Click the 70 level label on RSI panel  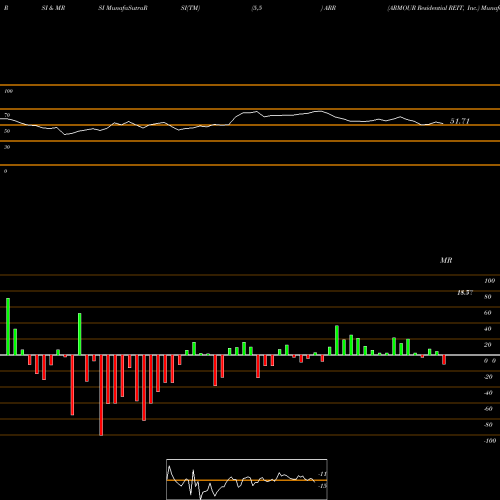tap(7, 115)
